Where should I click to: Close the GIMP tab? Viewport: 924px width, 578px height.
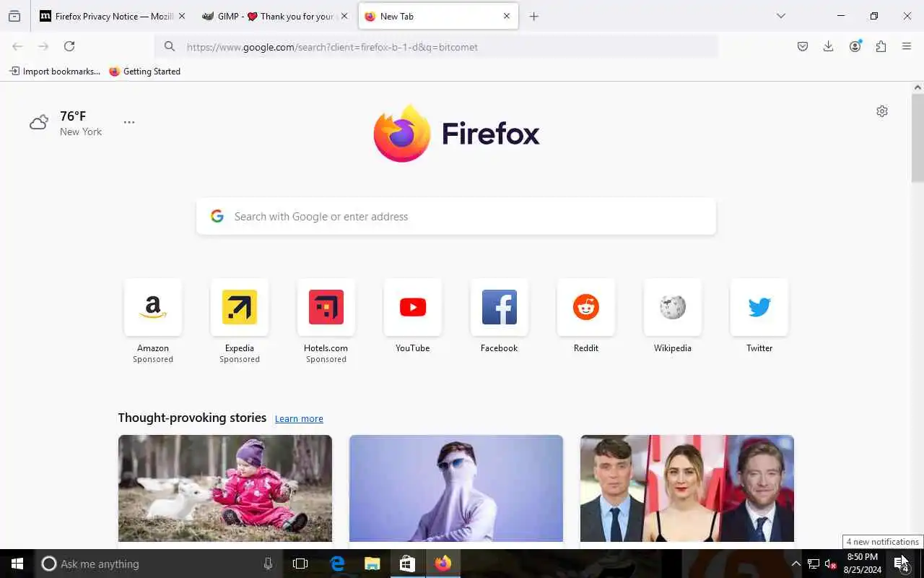click(x=344, y=16)
